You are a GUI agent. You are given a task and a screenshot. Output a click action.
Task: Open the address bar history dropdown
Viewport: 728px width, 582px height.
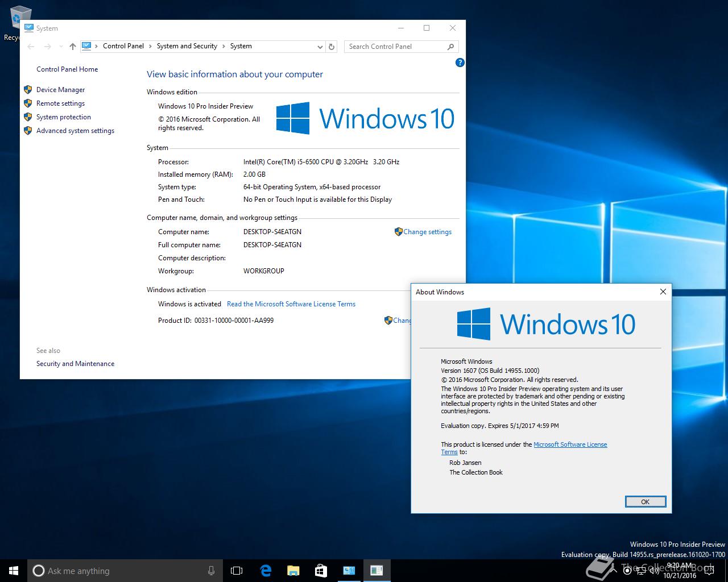click(x=320, y=47)
